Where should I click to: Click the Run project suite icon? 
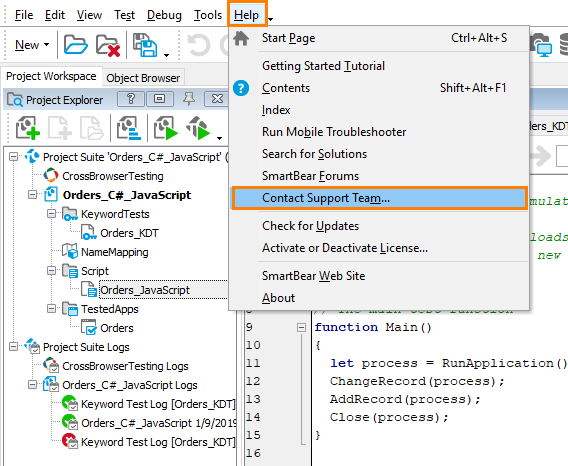point(198,128)
